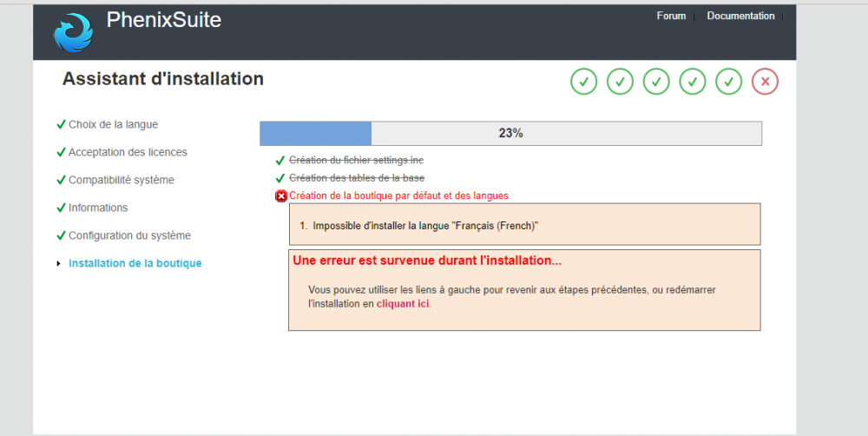Open the Documentation link in header
This screenshot has height=436, width=868.
pyautogui.click(x=740, y=16)
